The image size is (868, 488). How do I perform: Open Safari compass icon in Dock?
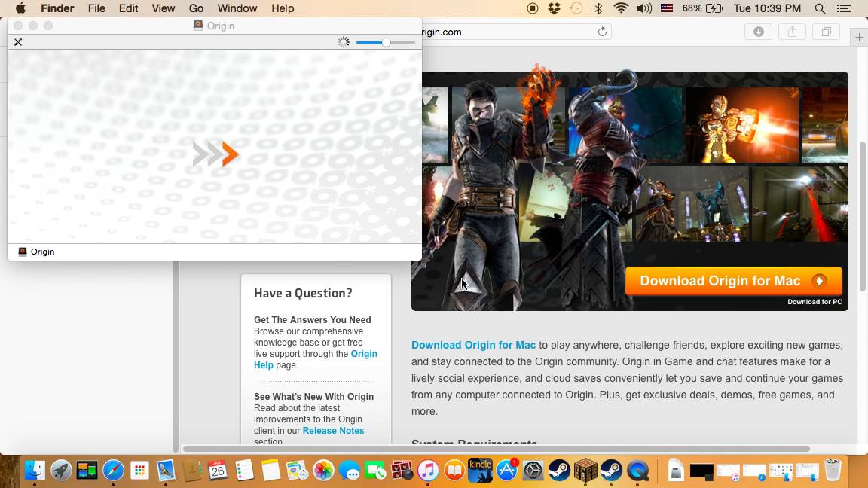pos(113,471)
